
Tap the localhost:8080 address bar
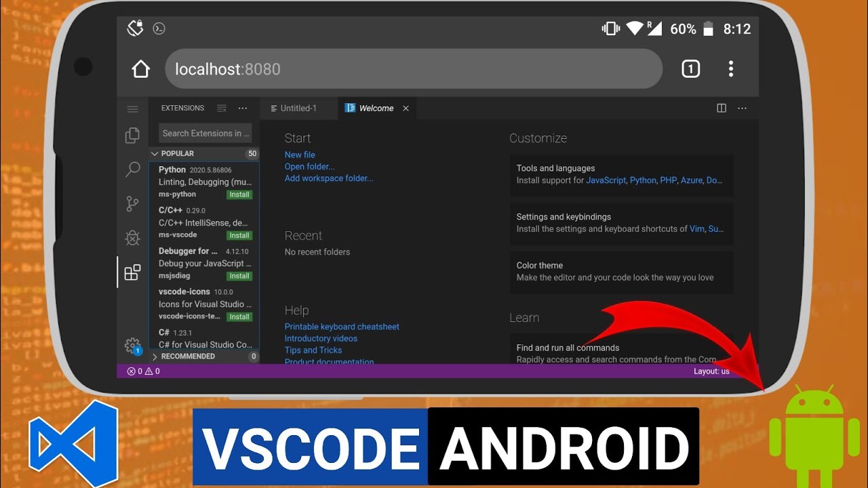[414, 68]
